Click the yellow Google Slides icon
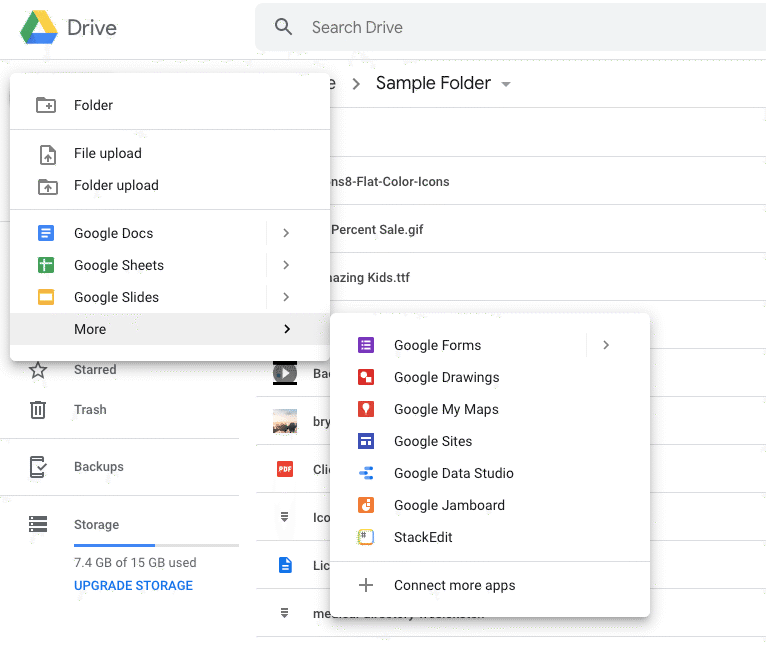Viewport: 766px width, 646px height. 46,297
